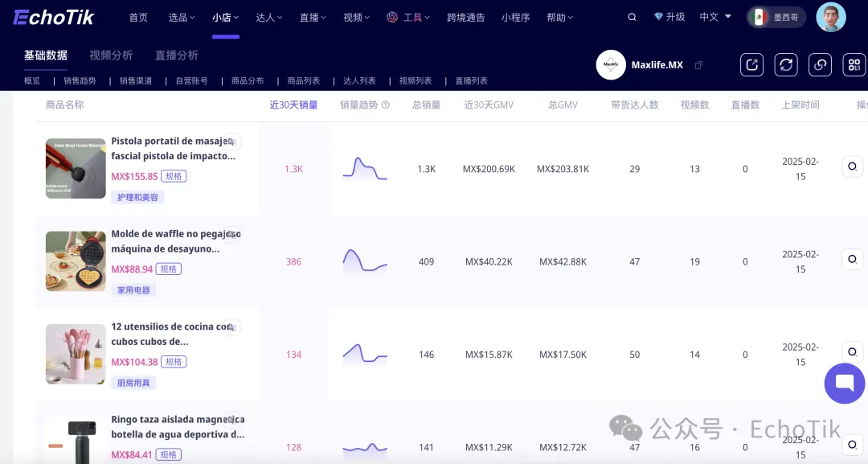Expand the 直播 menu

[313, 18]
